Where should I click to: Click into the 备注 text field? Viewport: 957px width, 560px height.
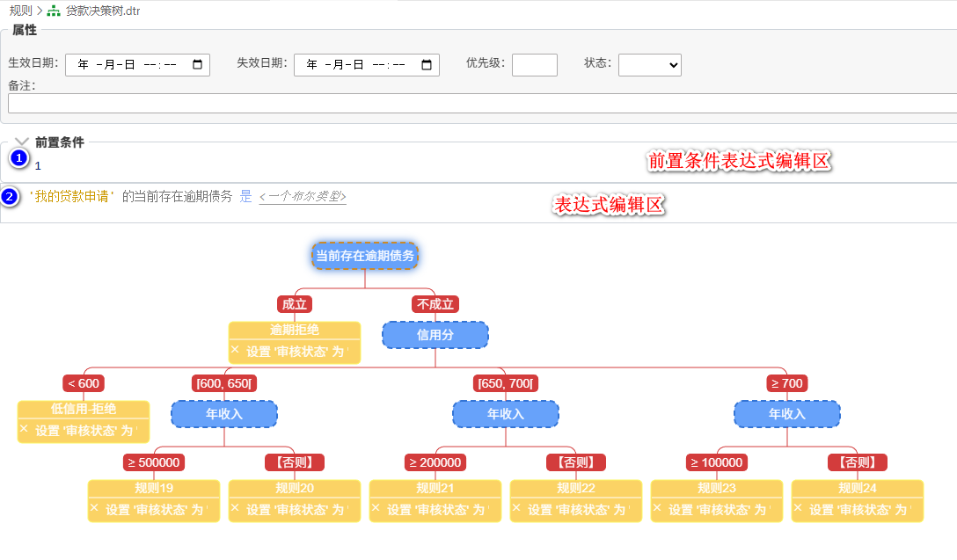[479, 104]
